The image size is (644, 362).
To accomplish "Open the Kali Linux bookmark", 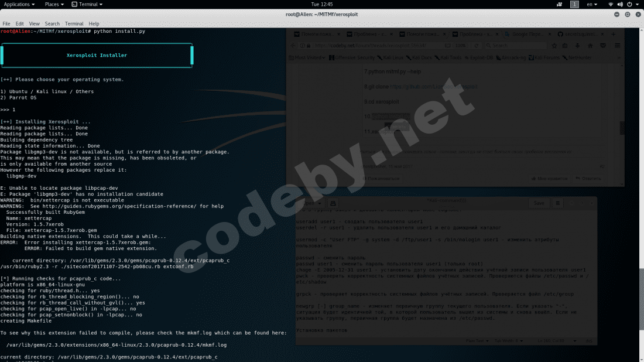I will 390,57.
